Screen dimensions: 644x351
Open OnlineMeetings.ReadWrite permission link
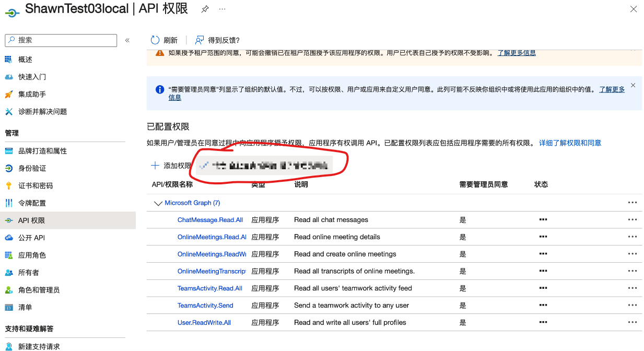(x=212, y=254)
